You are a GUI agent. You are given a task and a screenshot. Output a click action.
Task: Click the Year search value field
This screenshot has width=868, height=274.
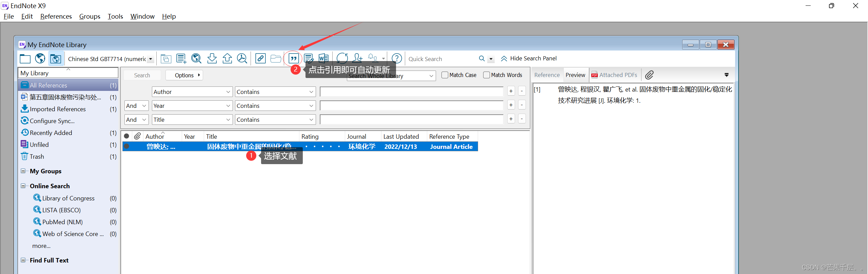coord(412,105)
